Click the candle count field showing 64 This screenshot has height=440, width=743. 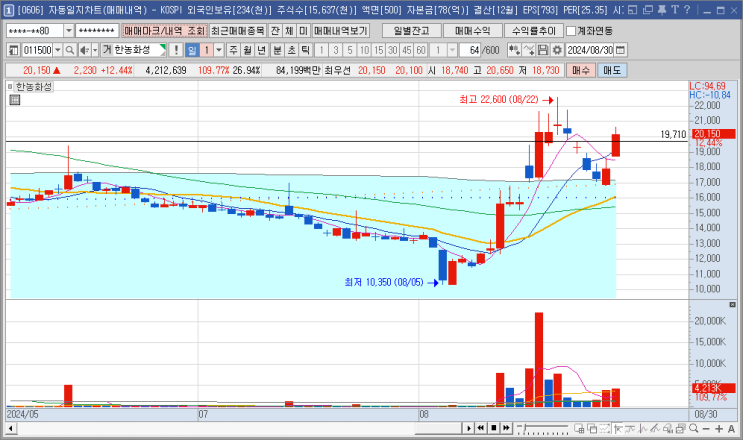click(x=471, y=50)
